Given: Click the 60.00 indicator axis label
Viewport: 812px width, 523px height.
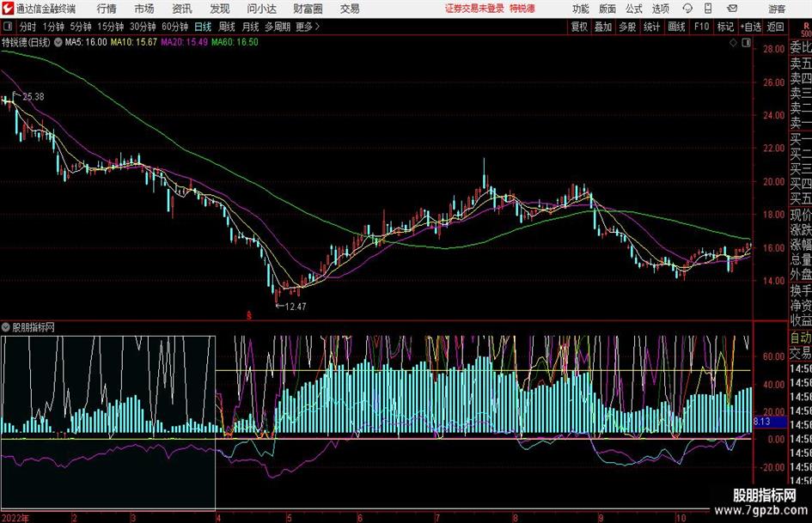Looking at the screenshot, I should (x=773, y=356).
